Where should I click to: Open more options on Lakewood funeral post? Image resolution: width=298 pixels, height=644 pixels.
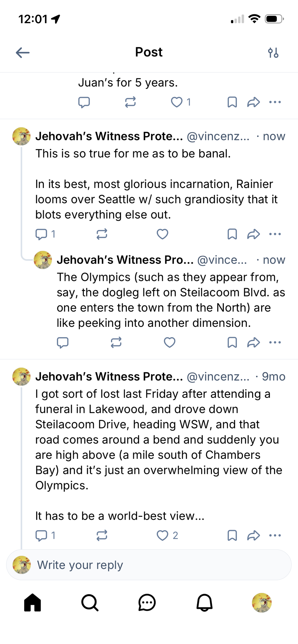click(x=275, y=535)
